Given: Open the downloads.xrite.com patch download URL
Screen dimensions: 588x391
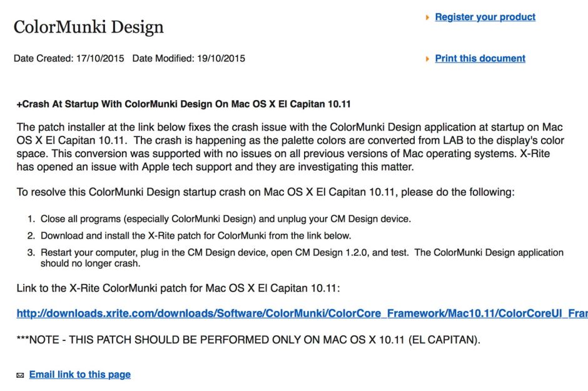Looking at the screenshot, I should [x=302, y=313].
